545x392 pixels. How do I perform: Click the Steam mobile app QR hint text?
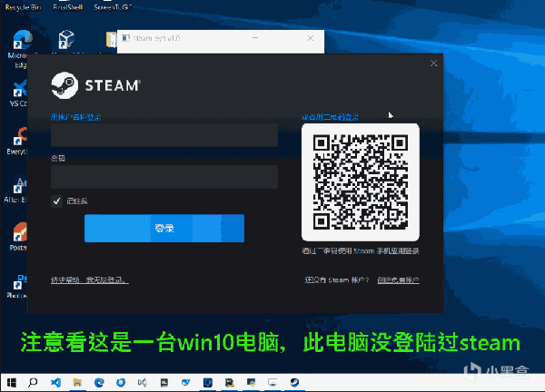coord(361,251)
